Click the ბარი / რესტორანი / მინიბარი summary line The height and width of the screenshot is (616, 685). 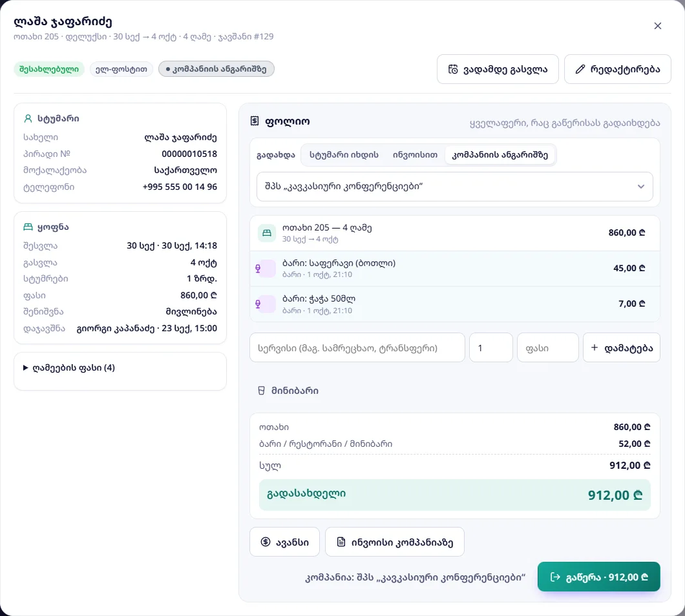[x=454, y=444]
